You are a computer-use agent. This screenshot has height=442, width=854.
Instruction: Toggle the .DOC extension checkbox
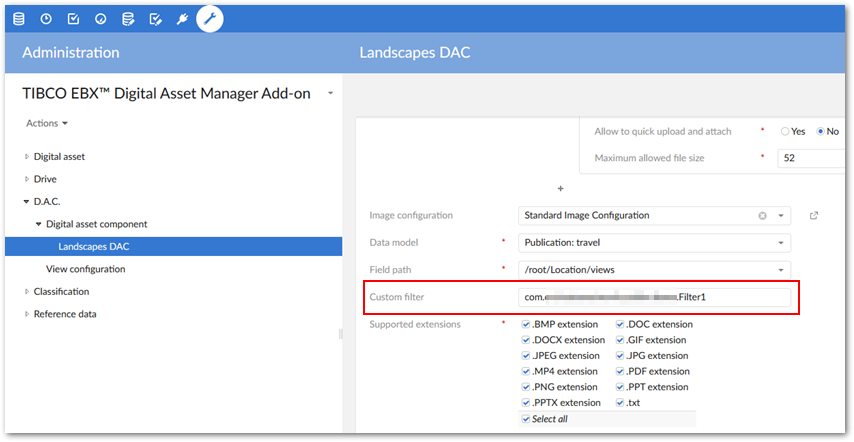(x=620, y=324)
